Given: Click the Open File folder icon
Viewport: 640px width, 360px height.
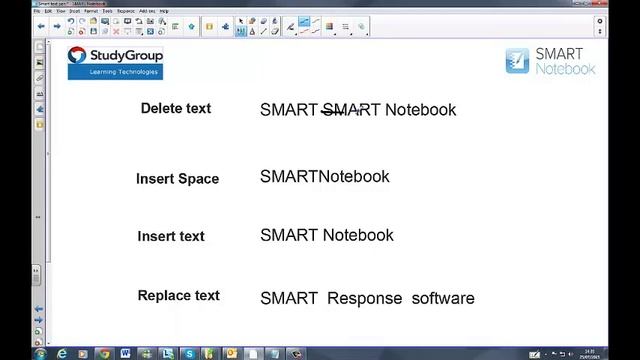Looking at the screenshot, I should coord(93,21).
